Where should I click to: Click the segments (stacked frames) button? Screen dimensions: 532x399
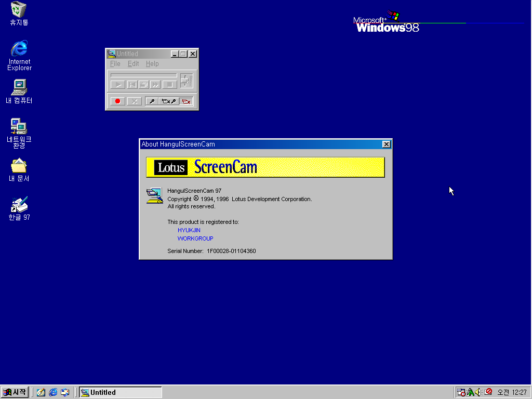pos(144,85)
